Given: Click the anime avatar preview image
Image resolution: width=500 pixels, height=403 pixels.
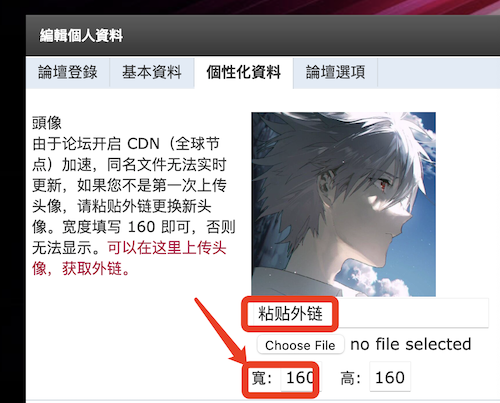Looking at the screenshot, I should tap(344, 204).
